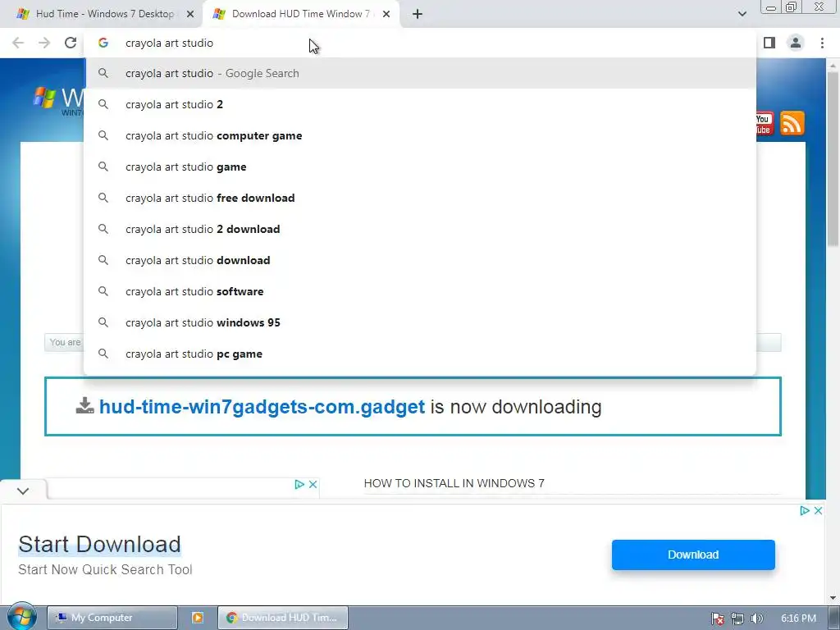840x630 pixels.
Task: Switch to the Hud Time - Windows 7 Desktop tab
Action: pyautogui.click(x=101, y=14)
